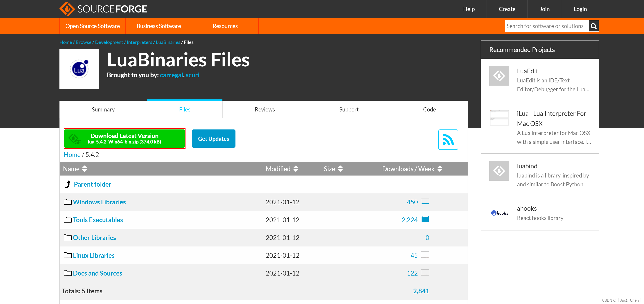Click Home in the top breadcrumb

tap(66, 42)
